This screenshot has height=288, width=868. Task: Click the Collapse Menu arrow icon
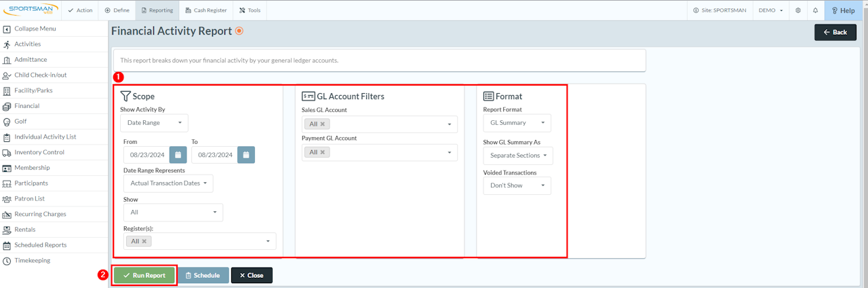7,29
